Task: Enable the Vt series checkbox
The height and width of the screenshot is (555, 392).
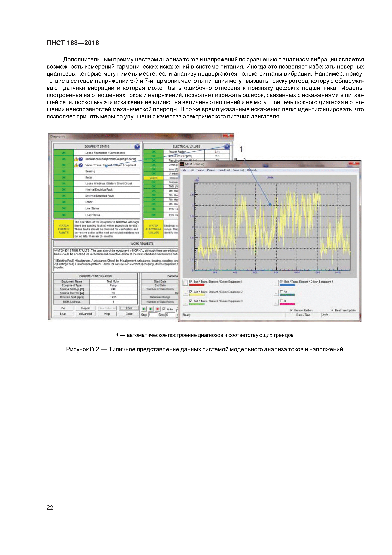Action: click(x=281, y=291)
